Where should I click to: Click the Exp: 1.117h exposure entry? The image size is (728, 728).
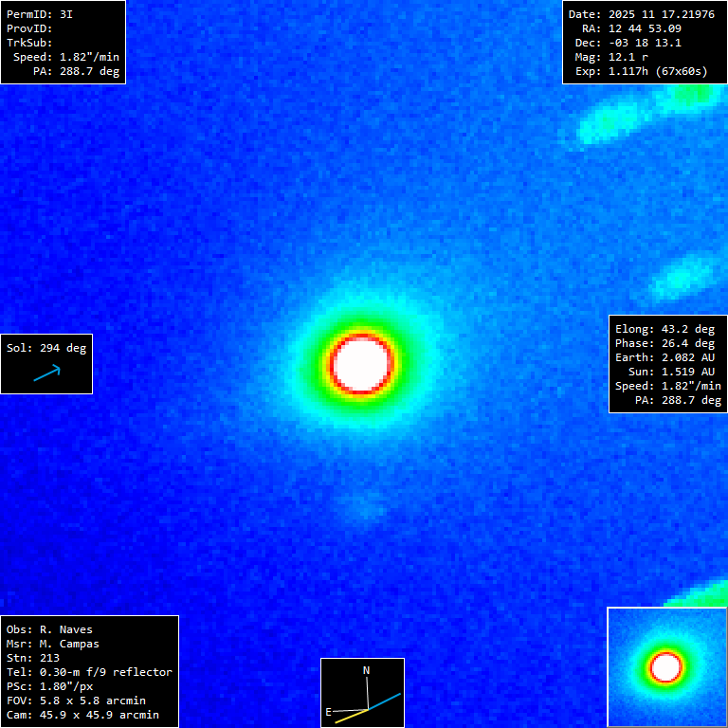641,71
